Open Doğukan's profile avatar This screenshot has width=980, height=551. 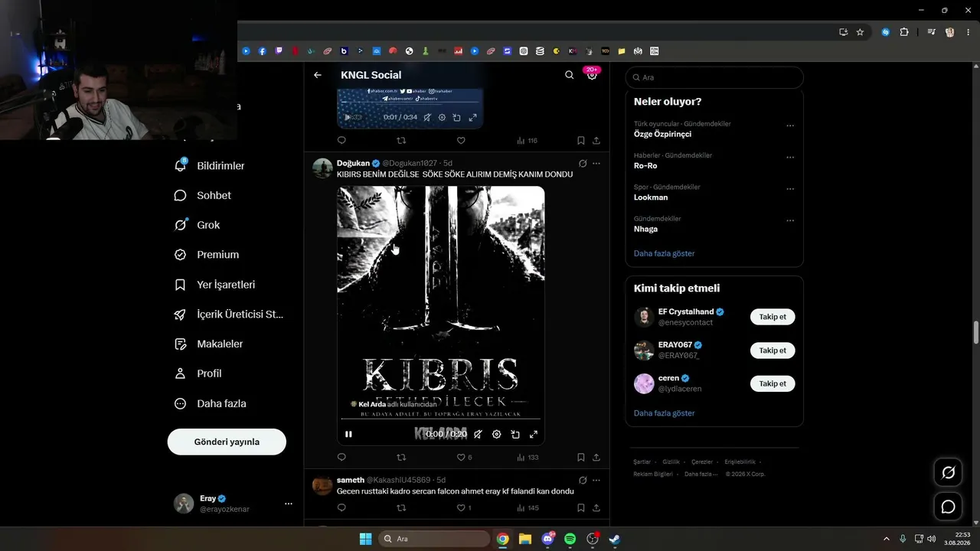[x=322, y=168]
